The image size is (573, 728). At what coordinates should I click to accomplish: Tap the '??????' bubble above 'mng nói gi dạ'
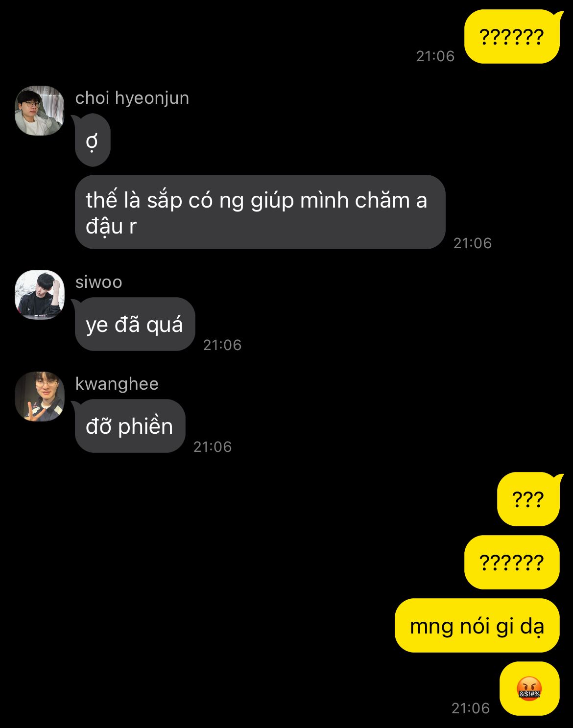[x=512, y=562]
